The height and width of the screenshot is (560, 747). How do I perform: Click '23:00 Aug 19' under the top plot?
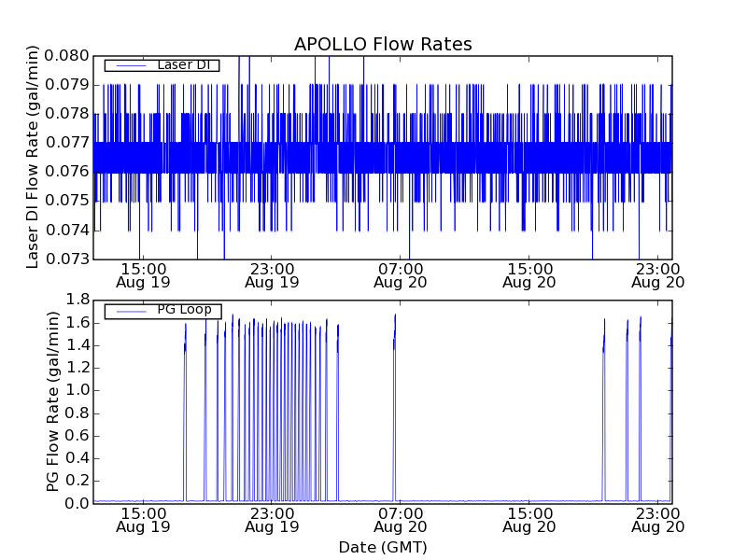tap(272, 275)
